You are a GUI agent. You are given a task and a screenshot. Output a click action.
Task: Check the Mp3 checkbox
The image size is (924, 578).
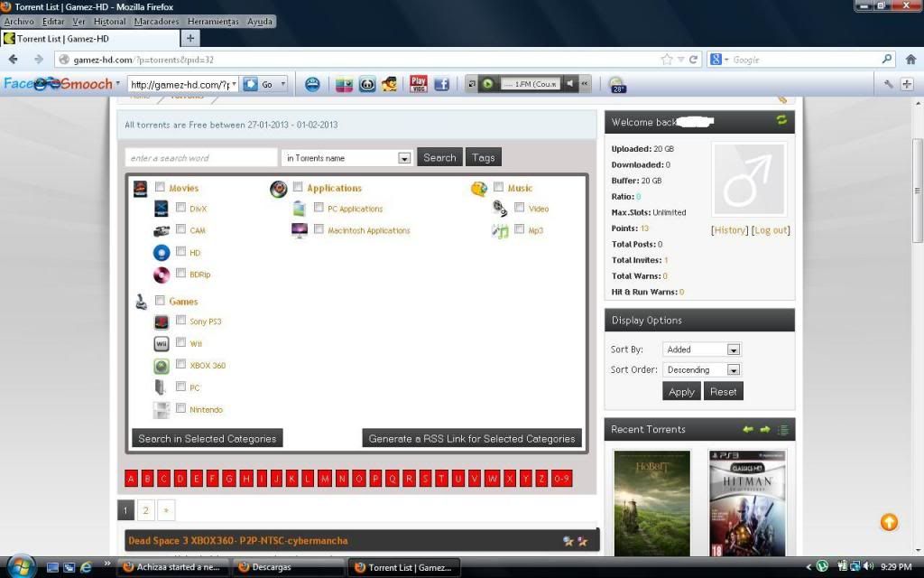pos(519,228)
